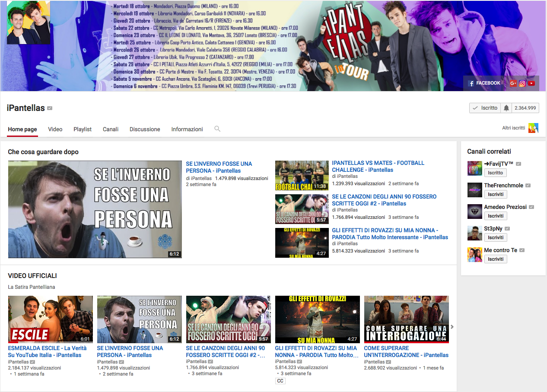This screenshot has width=547, height=392.
Task: Open the Instagram icon on banner
Action: point(522,83)
